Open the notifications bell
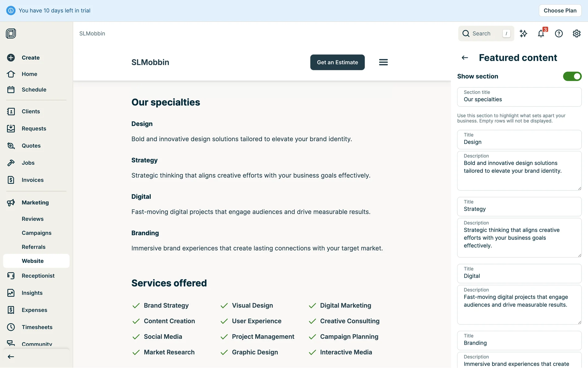The width and height of the screenshot is (588, 368). coord(541,33)
